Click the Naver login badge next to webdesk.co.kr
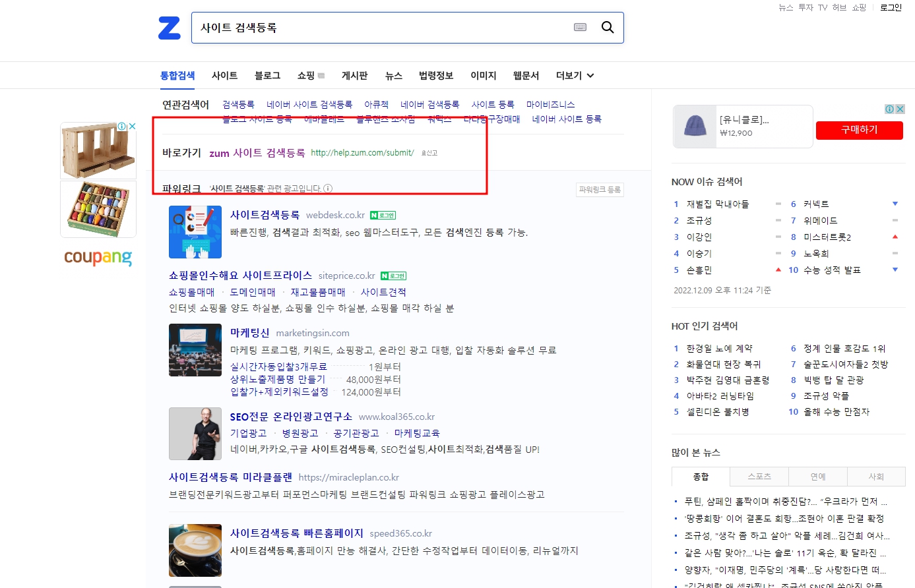This screenshot has width=915, height=588. [383, 216]
